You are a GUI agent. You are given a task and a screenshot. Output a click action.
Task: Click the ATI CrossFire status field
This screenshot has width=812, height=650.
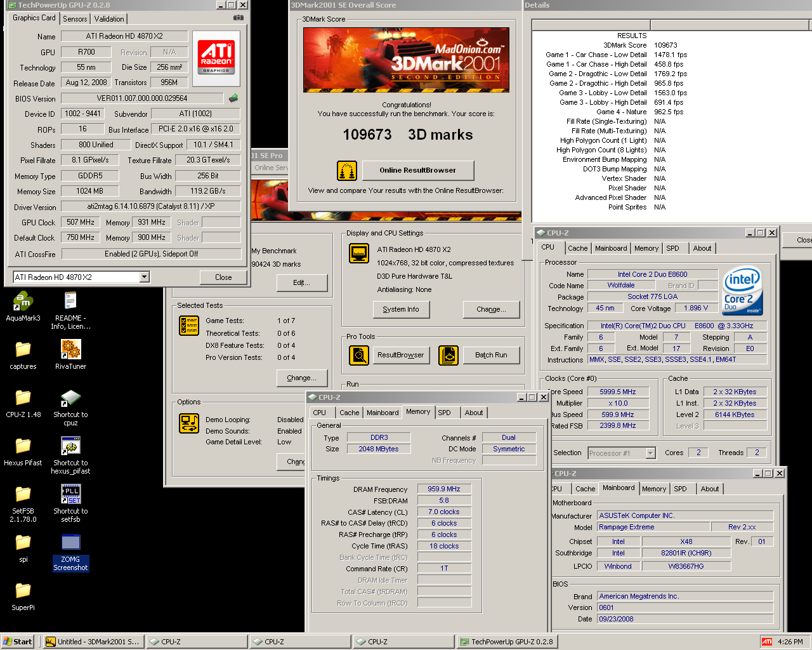(151, 254)
